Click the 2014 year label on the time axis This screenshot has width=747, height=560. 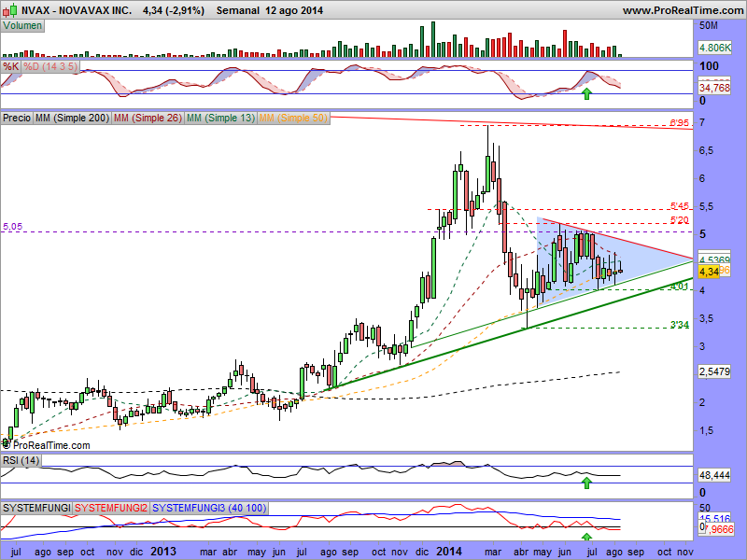[x=449, y=552]
